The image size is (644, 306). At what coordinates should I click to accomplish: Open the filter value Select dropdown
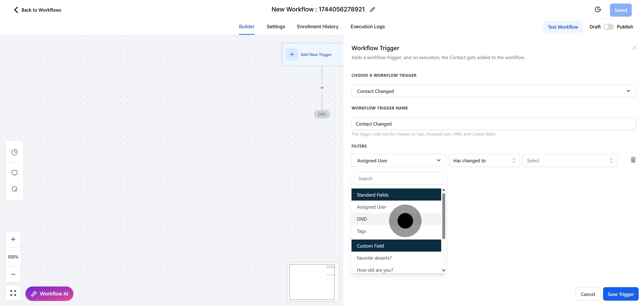pos(570,161)
